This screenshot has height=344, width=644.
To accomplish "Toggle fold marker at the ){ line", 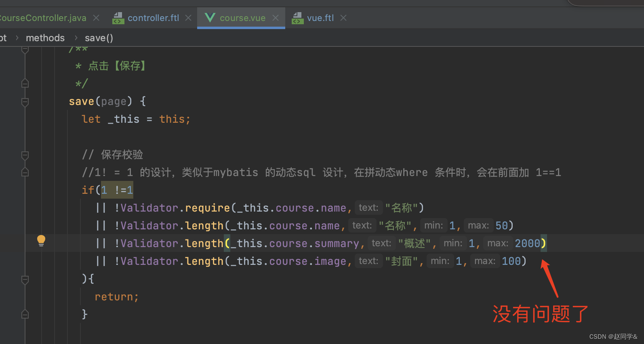I will [x=25, y=279].
